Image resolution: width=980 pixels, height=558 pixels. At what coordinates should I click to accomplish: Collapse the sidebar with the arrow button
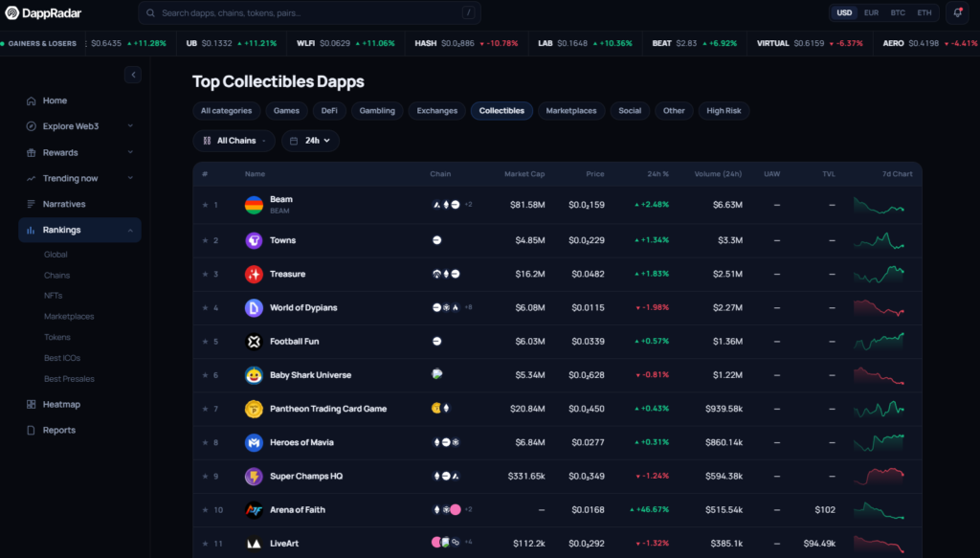(x=132, y=75)
